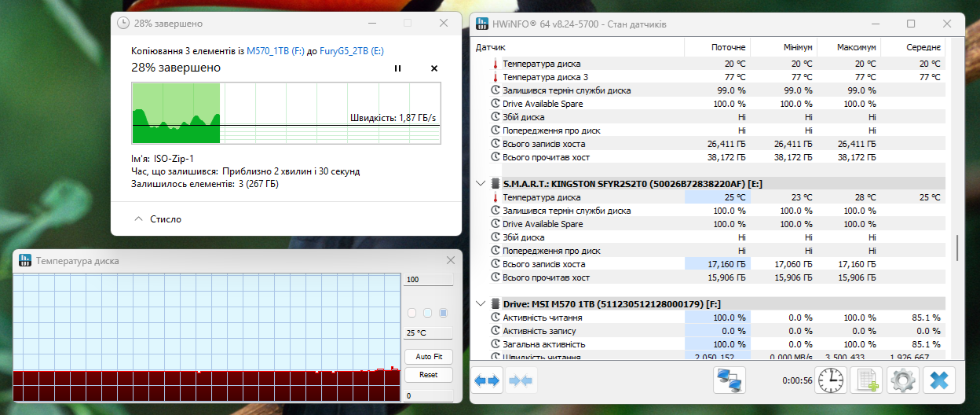The width and height of the screenshot is (980, 415).
Task: Click the icon beside Попередження про диск in the Kingston section
Action: 495,251
